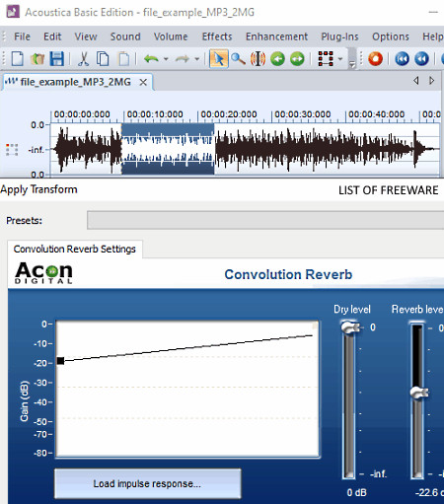Open the Presets combo box
Viewport: 444px width, 504px height.
[265, 220]
